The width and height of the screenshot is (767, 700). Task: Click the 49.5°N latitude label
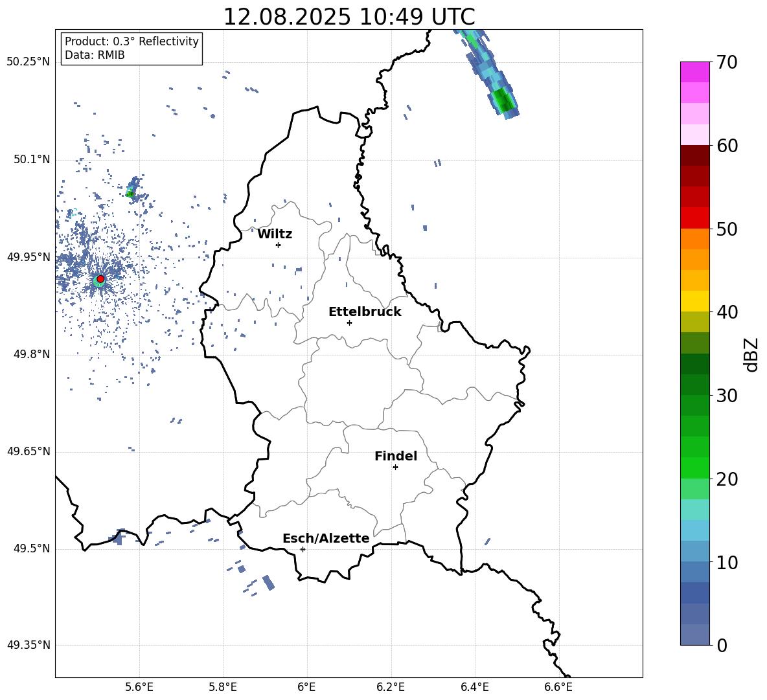(x=31, y=548)
